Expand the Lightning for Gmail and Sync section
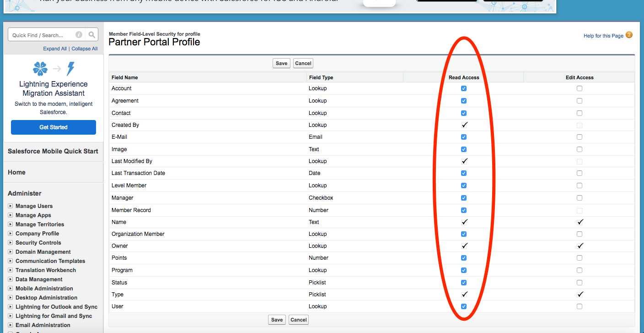Image resolution: width=644 pixels, height=333 pixels. pyautogui.click(x=11, y=316)
